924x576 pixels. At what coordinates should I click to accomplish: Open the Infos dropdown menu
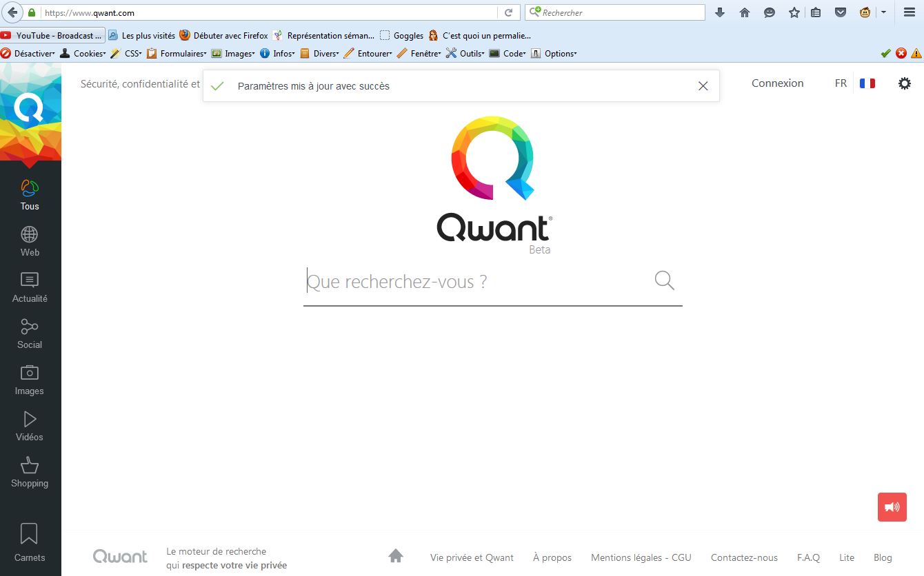click(x=277, y=53)
